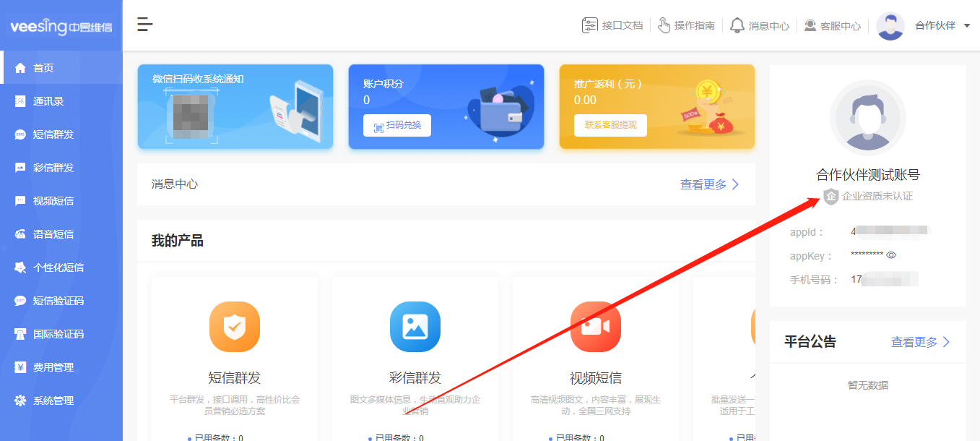Click the 短信群发 orange shield icon

(234, 327)
